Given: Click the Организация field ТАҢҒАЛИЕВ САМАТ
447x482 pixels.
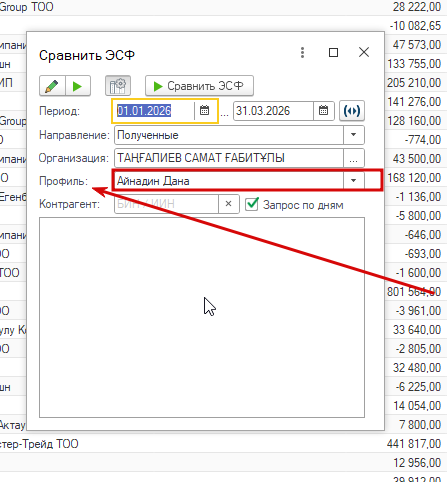Looking at the screenshot, I should [x=229, y=158].
